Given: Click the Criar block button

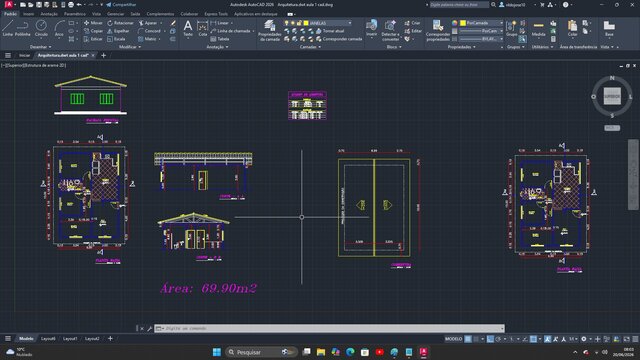Looking at the screenshot, I should (x=412, y=23).
